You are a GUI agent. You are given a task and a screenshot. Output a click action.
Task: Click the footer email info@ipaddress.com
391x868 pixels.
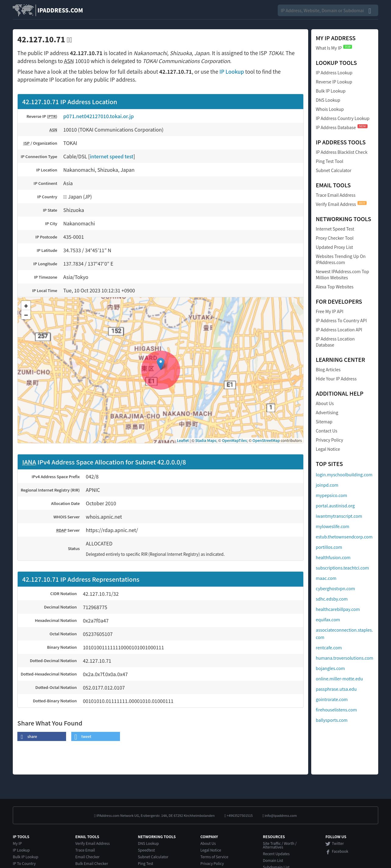(x=280, y=815)
